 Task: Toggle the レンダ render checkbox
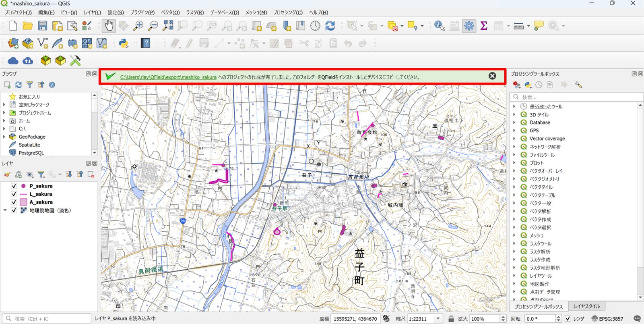[568, 319]
